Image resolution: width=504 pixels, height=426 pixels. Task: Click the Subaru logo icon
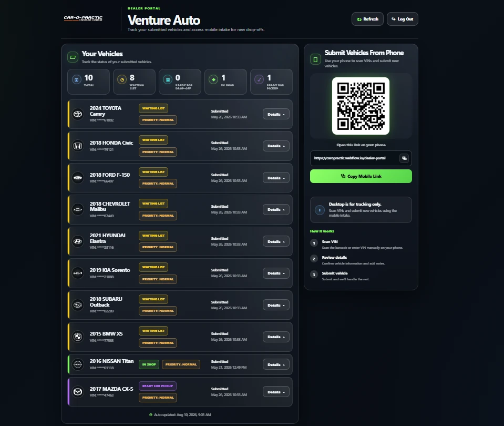click(78, 305)
